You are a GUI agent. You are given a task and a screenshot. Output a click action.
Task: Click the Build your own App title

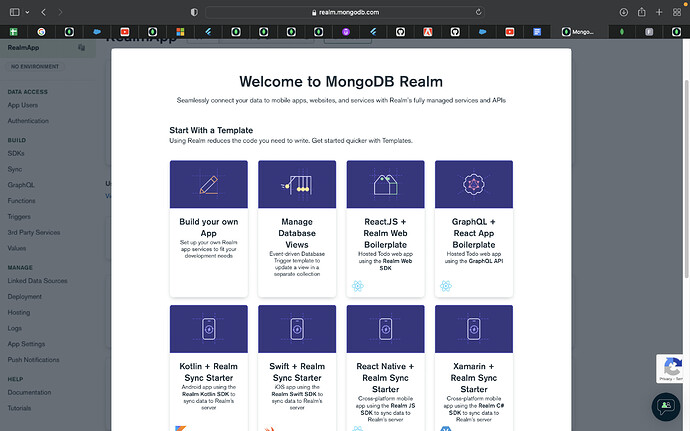tap(209, 226)
